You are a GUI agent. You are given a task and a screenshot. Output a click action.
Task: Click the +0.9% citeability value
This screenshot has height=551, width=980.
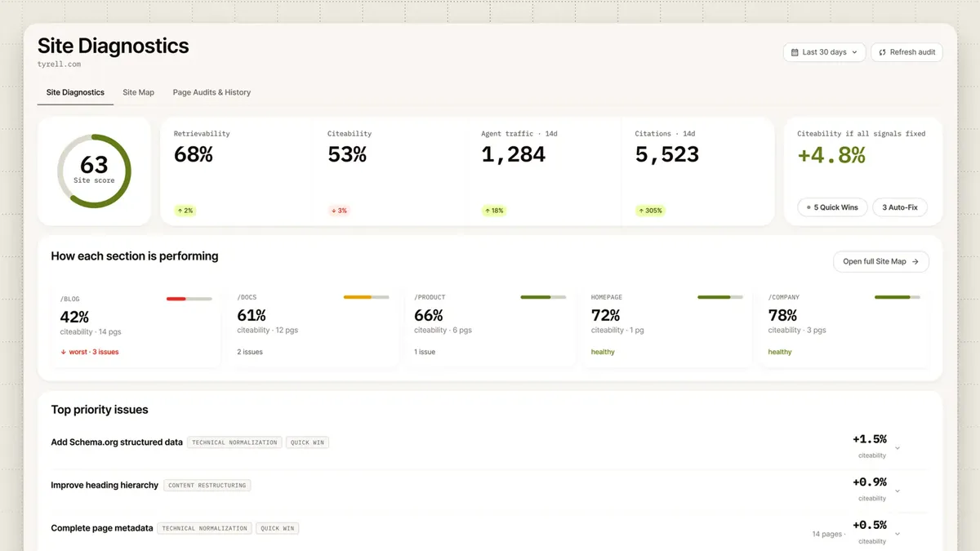(x=870, y=482)
